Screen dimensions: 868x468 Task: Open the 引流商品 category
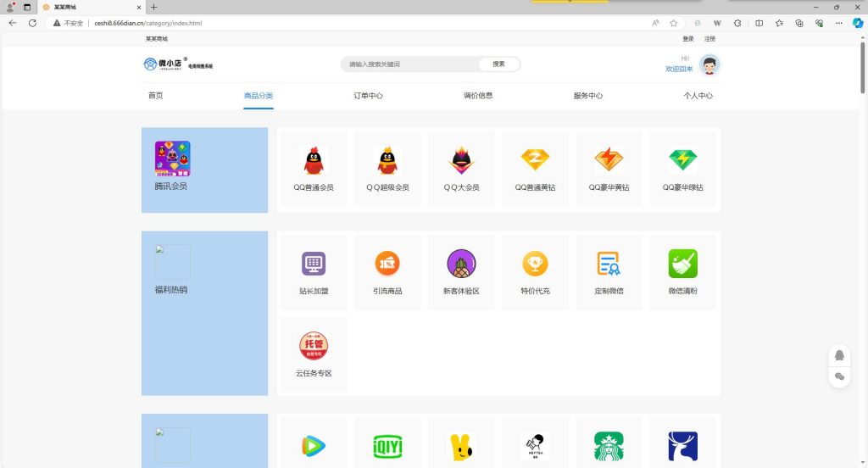tap(387, 272)
